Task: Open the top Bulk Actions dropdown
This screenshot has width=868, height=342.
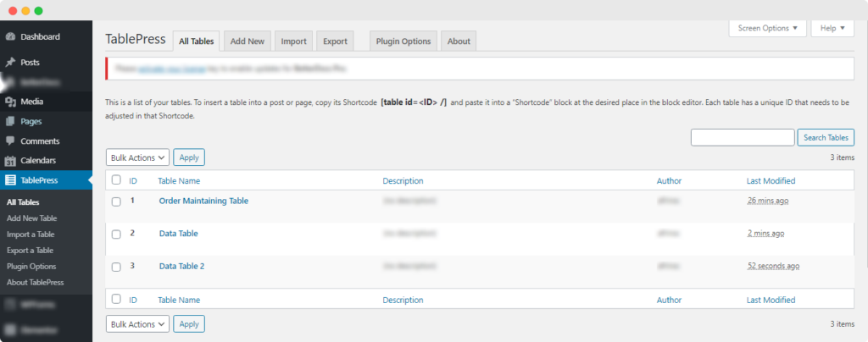Action: pyautogui.click(x=137, y=157)
